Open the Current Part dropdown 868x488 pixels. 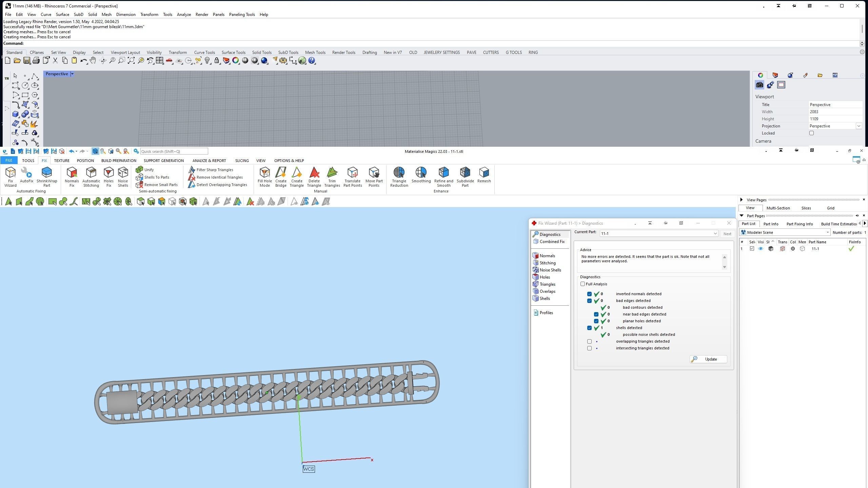point(715,233)
